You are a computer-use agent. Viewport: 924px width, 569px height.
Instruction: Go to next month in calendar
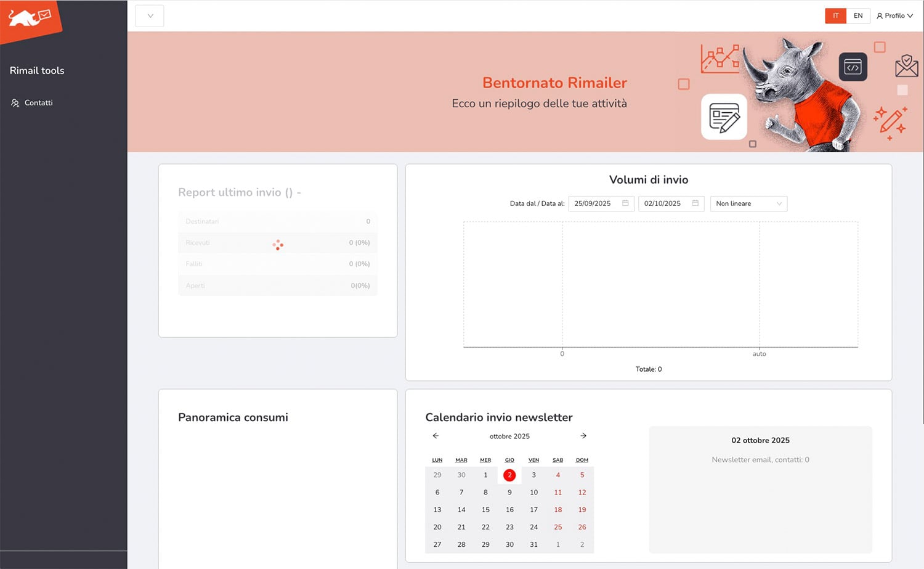point(583,436)
